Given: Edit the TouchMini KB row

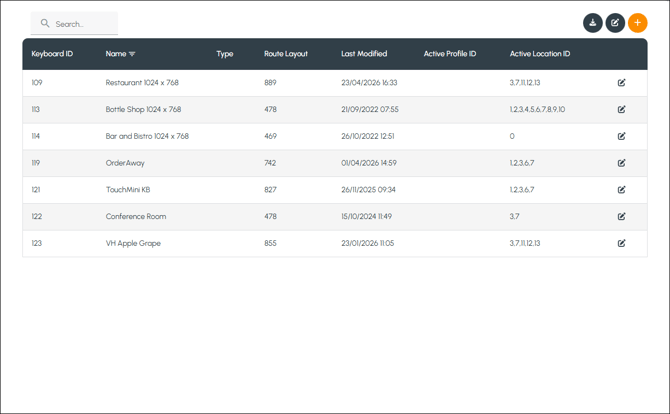Looking at the screenshot, I should (x=621, y=190).
